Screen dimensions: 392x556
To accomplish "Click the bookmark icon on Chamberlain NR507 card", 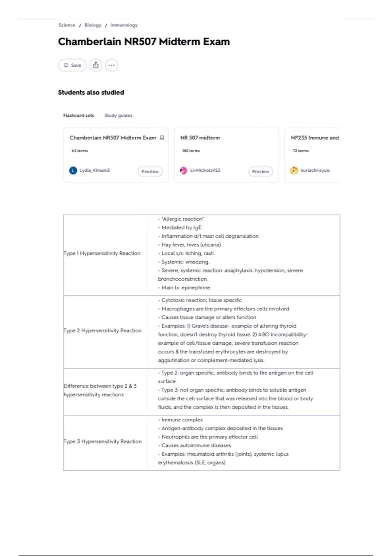I will click(162, 138).
